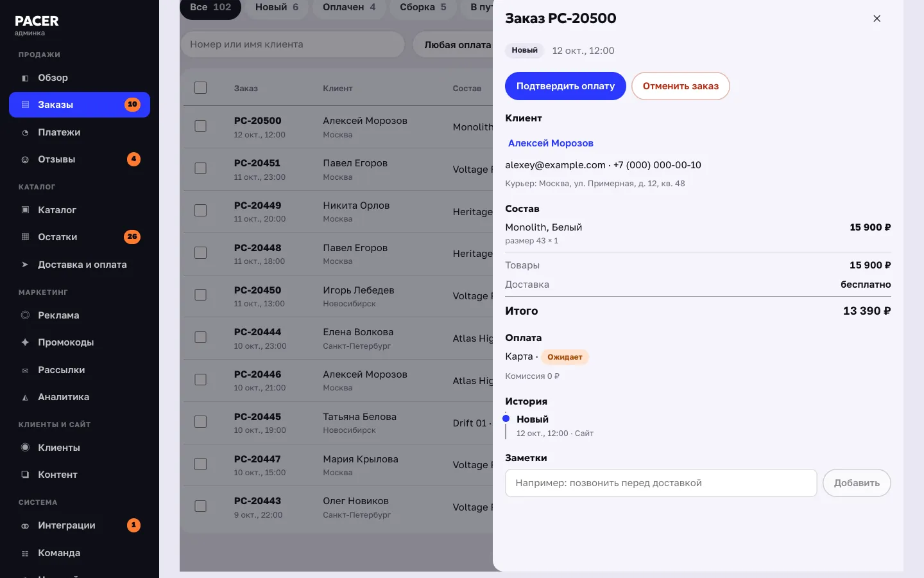
Task: Open client link Алексей Морозов in panel
Action: coord(551,143)
